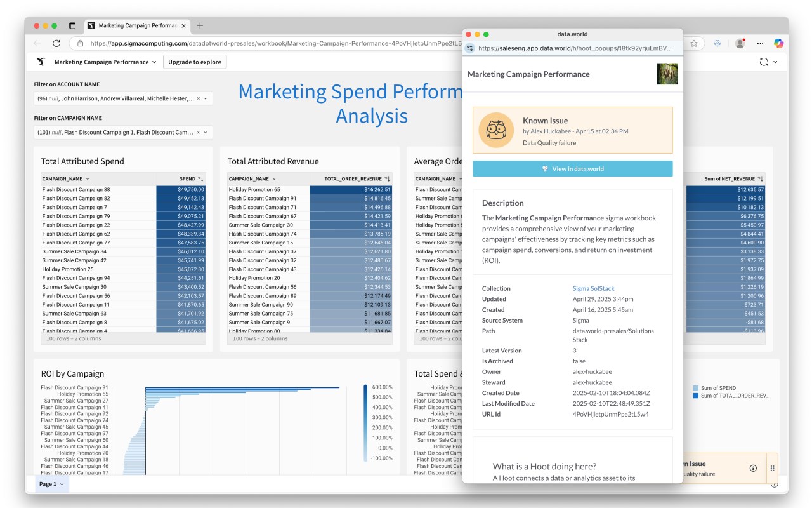Click the Upgrade to explore button
The image size is (812, 508).
pyautogui.click(x=195, y=62)
